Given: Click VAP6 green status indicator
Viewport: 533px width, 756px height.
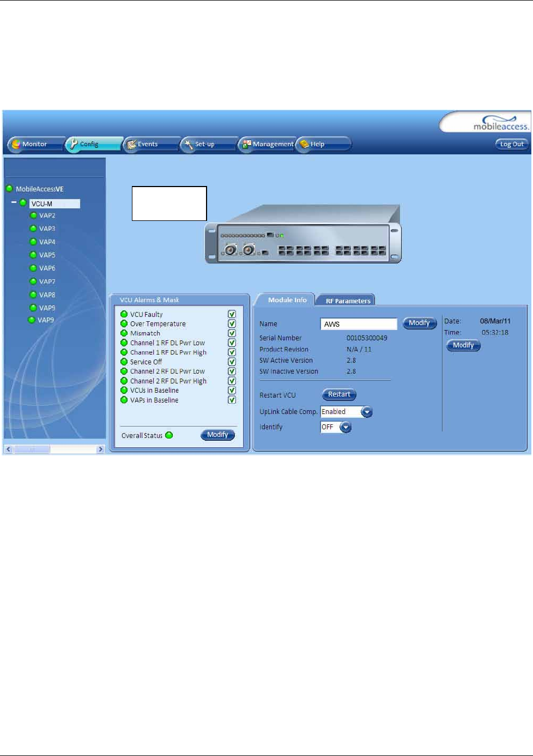Looking at the screenshot, I should pyautogui.click(x=33, y=268).
